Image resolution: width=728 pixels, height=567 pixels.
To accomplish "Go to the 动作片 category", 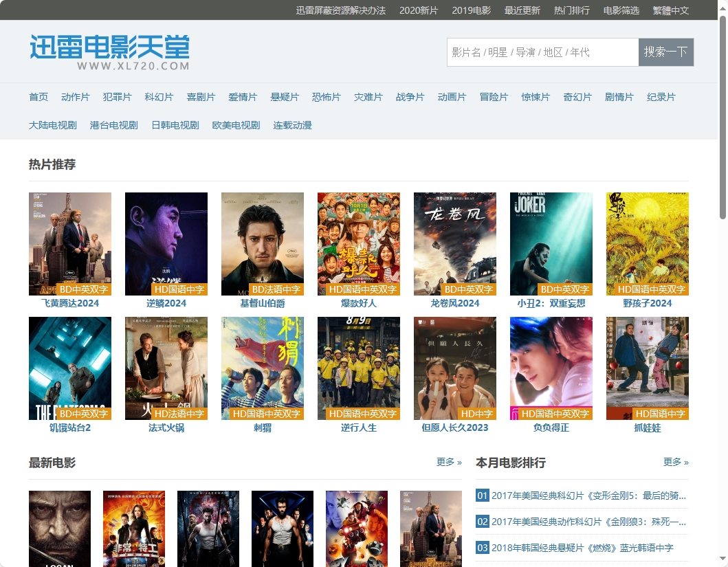I will click(75, 97).
